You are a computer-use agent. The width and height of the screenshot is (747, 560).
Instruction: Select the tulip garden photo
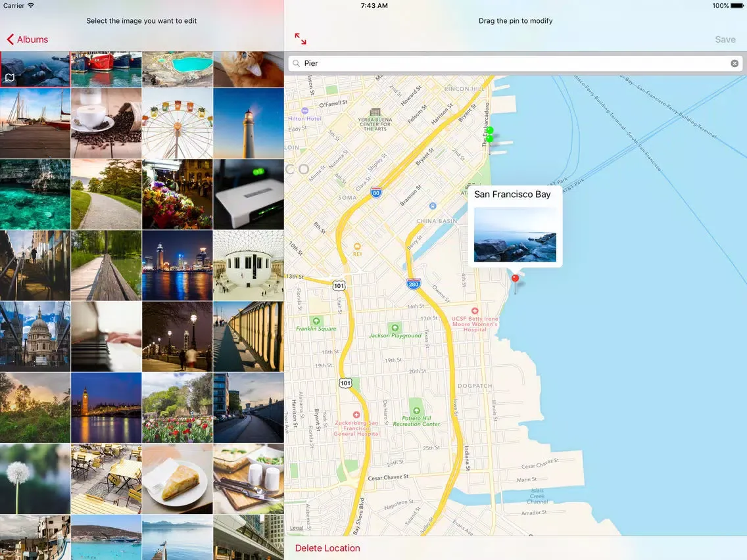[178, 408]
